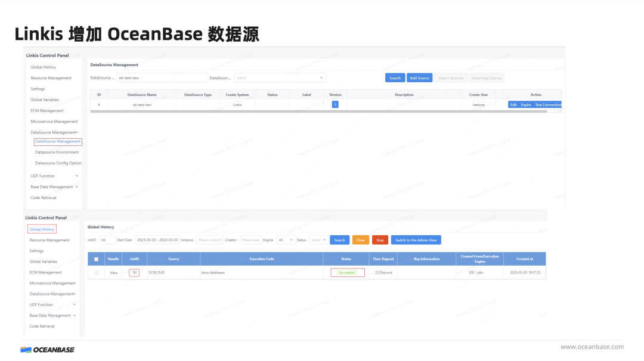This screenshot has height=361, width=644.
Task: Click the horizontal scrollbar under the datasource table
Action: tap(318, 111)
